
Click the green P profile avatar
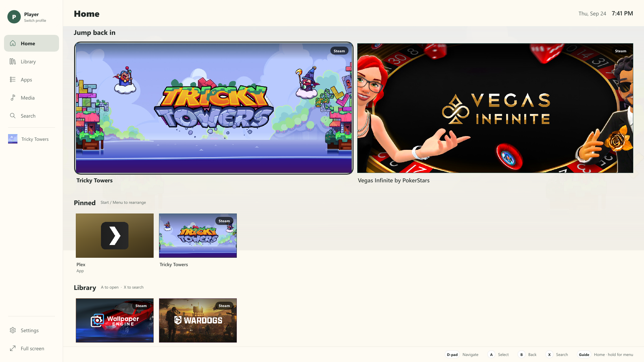pyautogui.click(x=14, y=17)
